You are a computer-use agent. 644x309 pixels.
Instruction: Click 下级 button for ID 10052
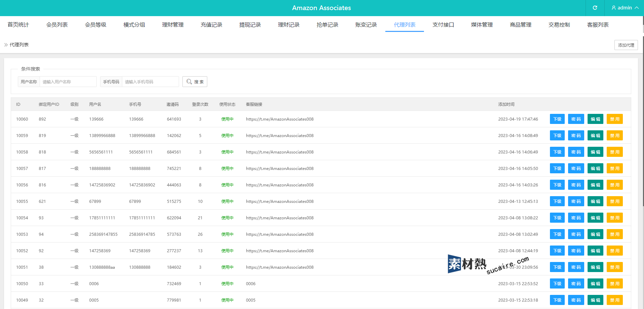click(557, 251)
